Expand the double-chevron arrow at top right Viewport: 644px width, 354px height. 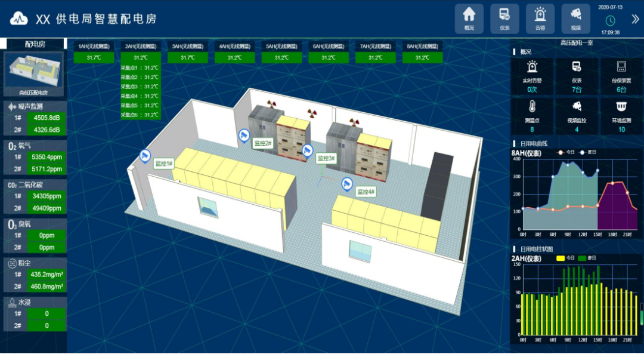[x=635, y=19]
